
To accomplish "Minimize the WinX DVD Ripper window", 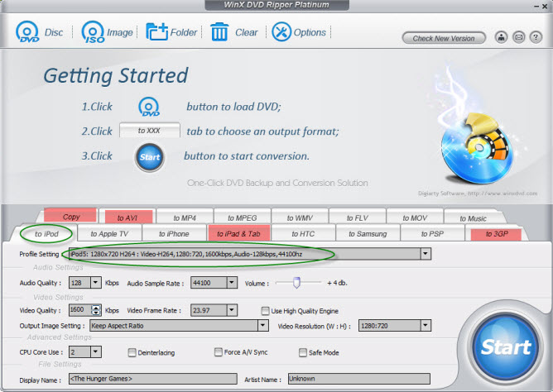I will [x=536, y=7].
